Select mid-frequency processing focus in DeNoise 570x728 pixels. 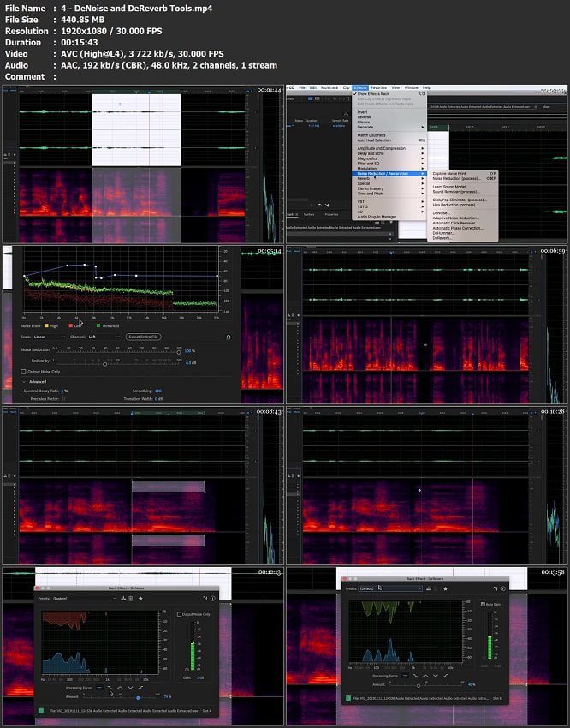point(120,688)
